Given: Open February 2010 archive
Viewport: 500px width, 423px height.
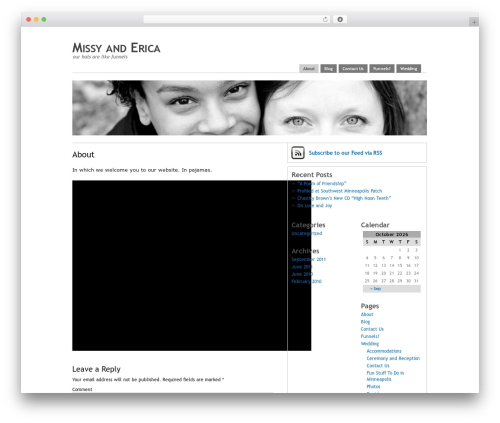Looking at the screenshot, I should (x=307, y=281).
